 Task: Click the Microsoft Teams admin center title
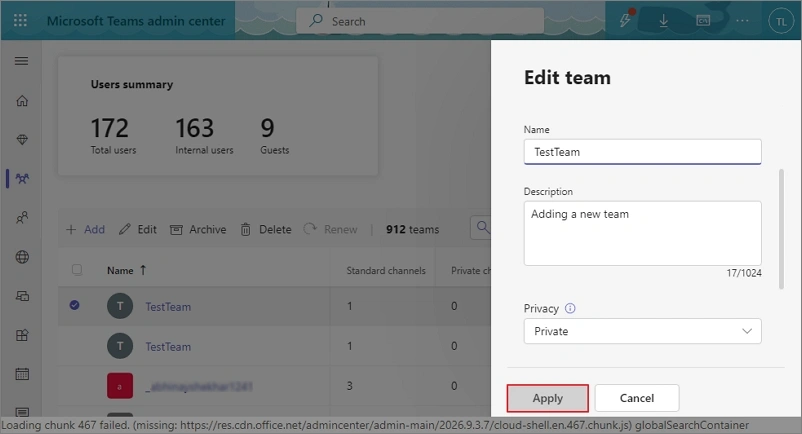(x=136, y=21)
